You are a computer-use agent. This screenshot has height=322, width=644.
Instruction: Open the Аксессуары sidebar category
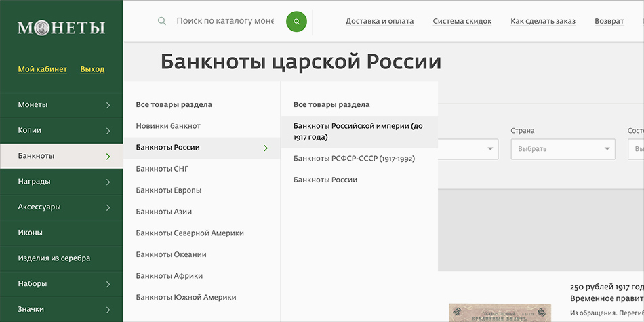pyautogui.click(x=62, y=207)
